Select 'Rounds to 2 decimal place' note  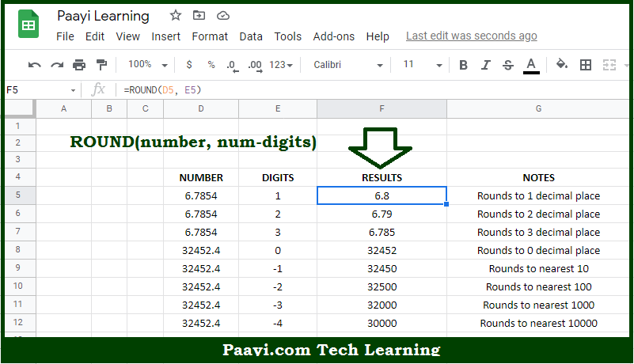pyautogui.click(x=538, y=214)
